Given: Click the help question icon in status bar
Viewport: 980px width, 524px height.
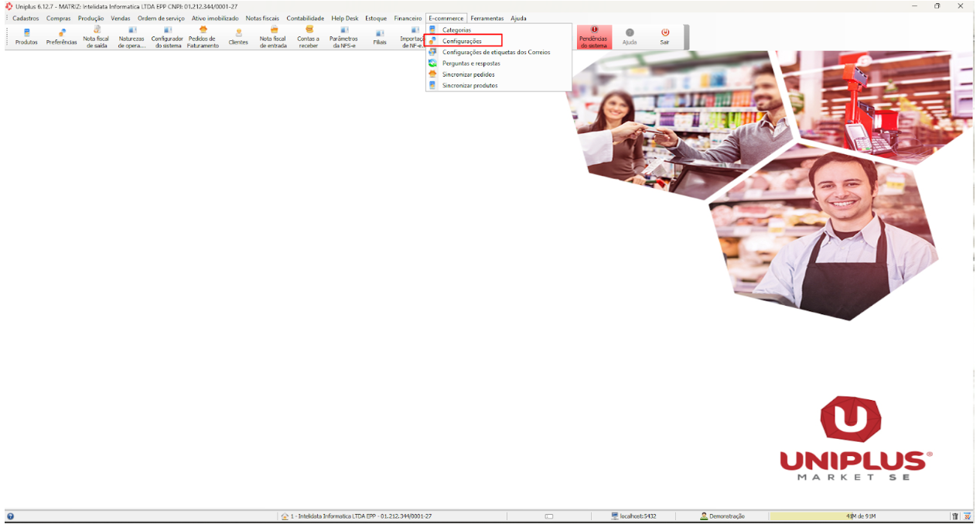Looking at the screenshot, I should pyautogui.click(x=10, y=516).
